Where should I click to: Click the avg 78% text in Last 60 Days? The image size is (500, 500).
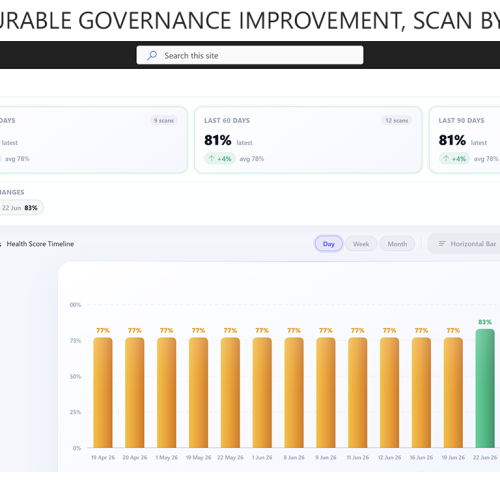tap(252, 159)
